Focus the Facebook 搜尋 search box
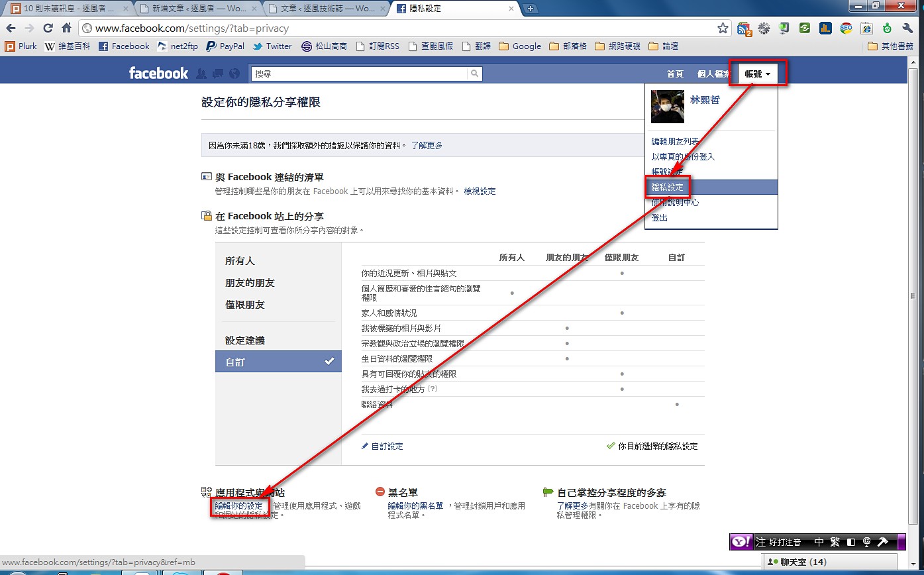 [360, 74]
